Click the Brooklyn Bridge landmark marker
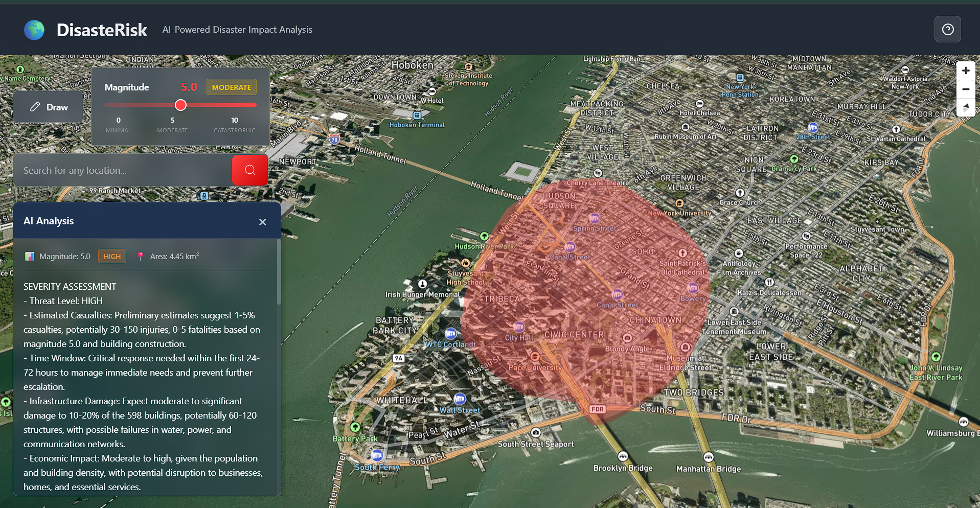 pyautogui.click(x=623, y=456)
